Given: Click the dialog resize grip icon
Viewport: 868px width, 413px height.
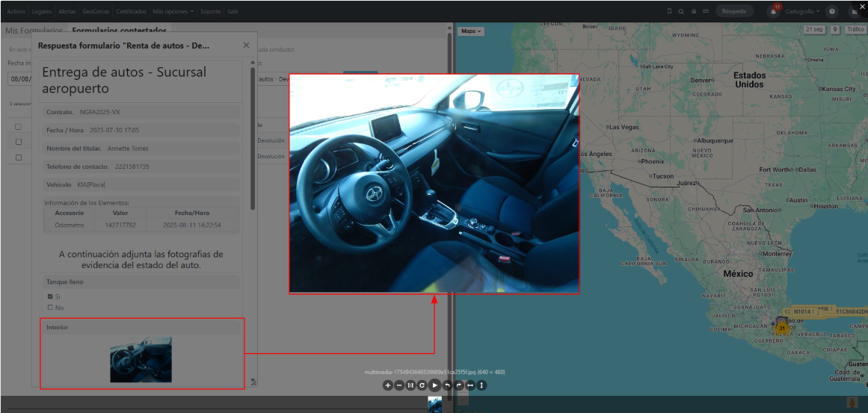Looking at the screenshot, I should [253, 382].
